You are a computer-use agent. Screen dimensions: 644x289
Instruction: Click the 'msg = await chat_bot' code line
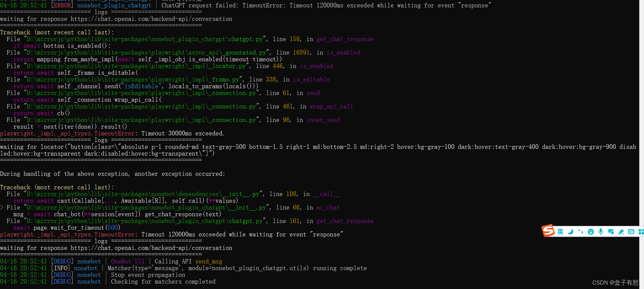117,214
